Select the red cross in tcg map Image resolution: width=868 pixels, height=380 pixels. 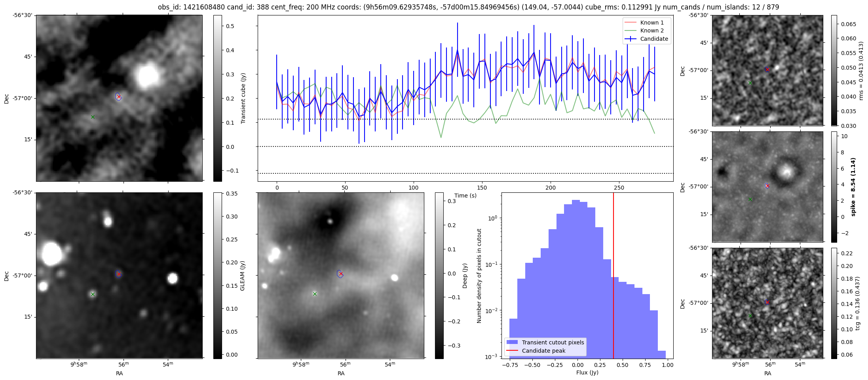(x=767, y=302)
